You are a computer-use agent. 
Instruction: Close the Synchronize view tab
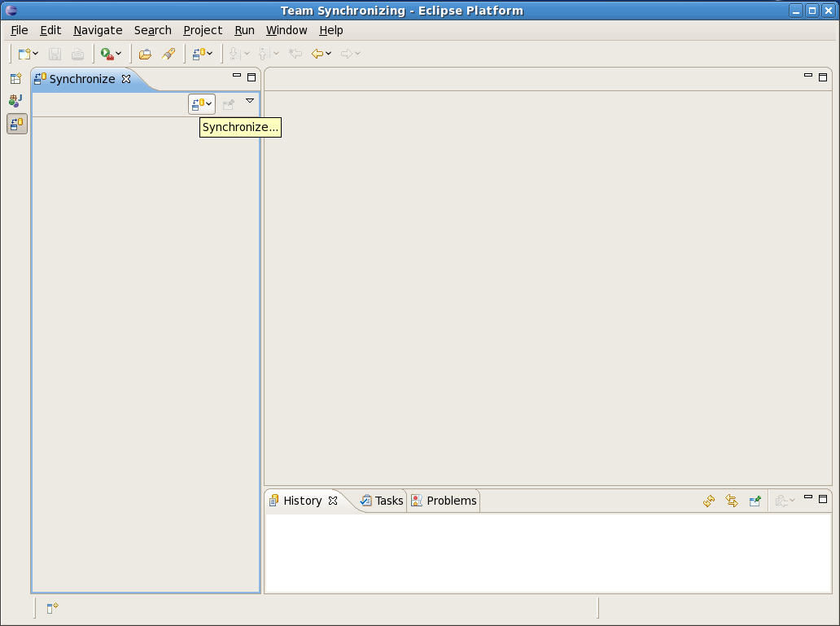pyautogui.click(x=126, y=79)
